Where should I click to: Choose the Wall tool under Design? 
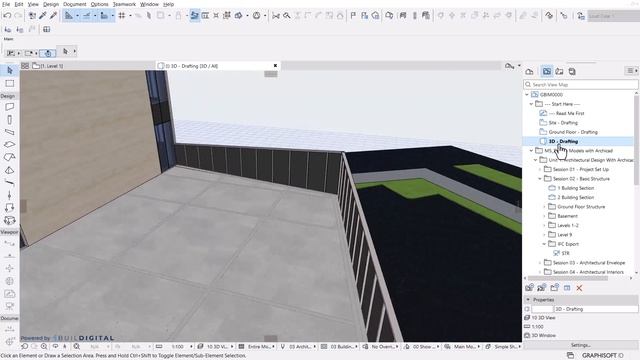tap(10, 107)
